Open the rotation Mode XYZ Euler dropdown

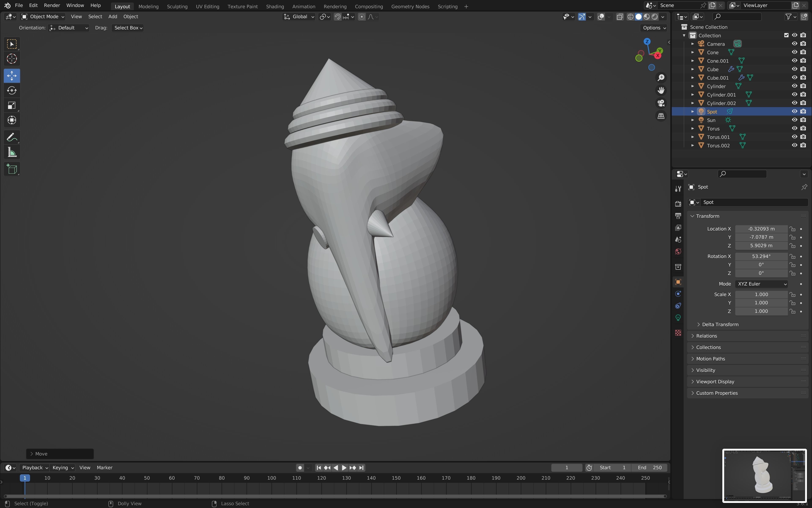click(x=761, y=284)
